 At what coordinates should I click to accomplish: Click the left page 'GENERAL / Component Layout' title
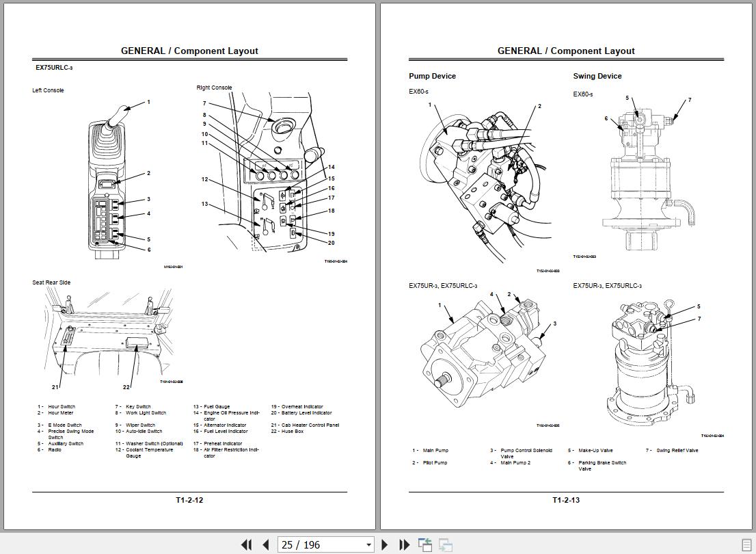(x=189, y=51)
